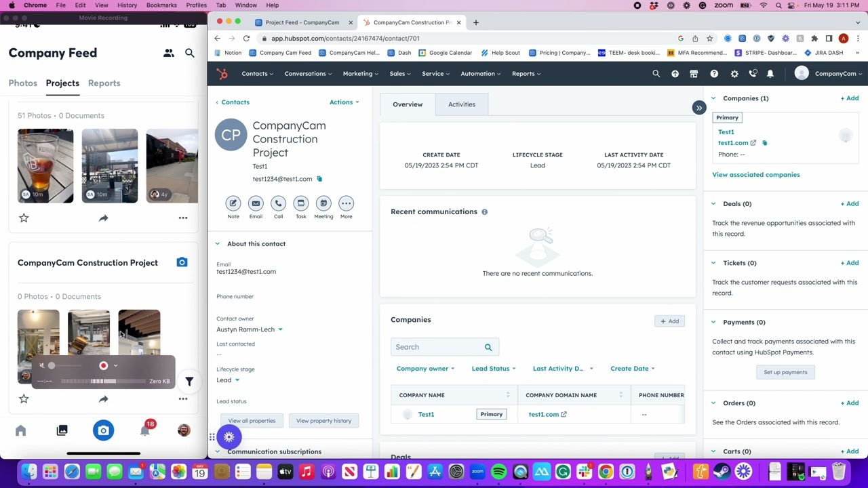
Task: Open View associated companies link
Action: tap(755, 175)
